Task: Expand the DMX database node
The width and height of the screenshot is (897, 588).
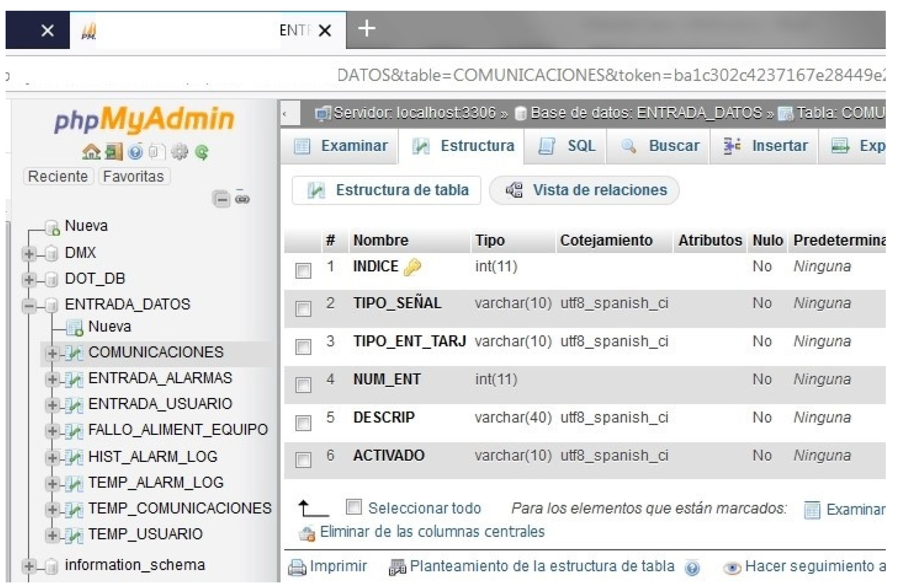Action: tap(29, 253)
